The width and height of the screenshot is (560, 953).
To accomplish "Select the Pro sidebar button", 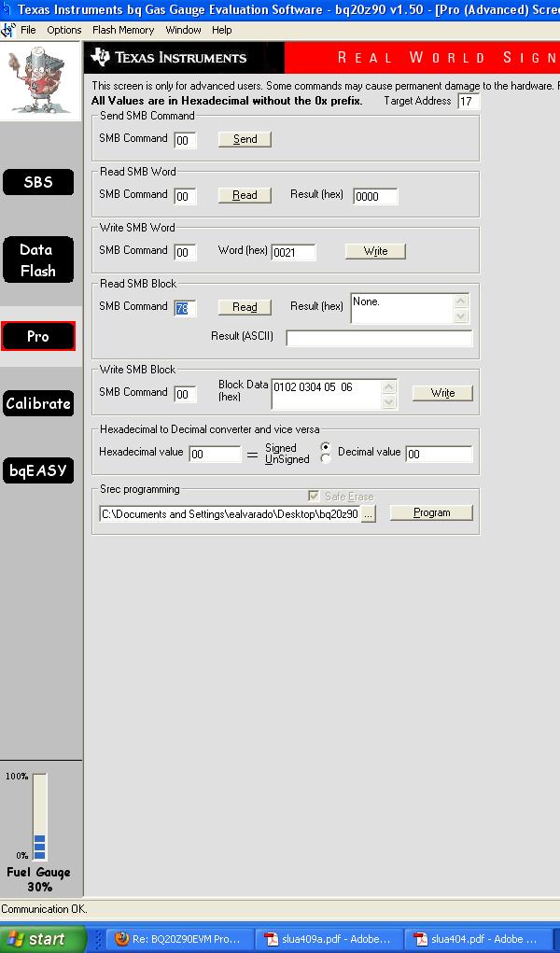I will [x=38, y=336].
